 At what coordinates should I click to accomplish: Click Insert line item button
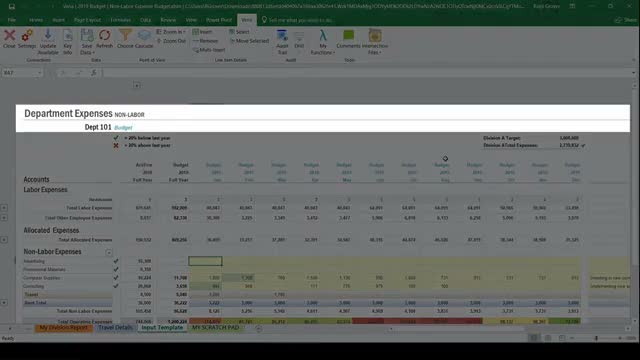[203, 32]
